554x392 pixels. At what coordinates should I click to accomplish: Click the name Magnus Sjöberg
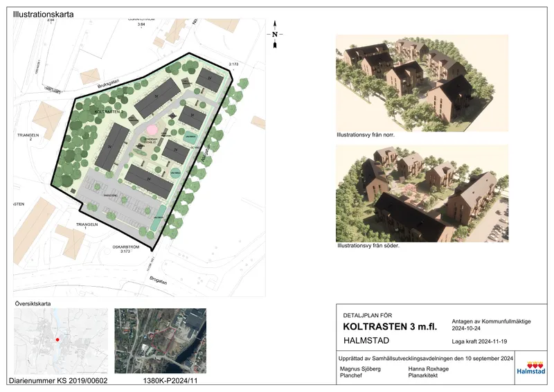pyautogui.click(x=360, y=368)
